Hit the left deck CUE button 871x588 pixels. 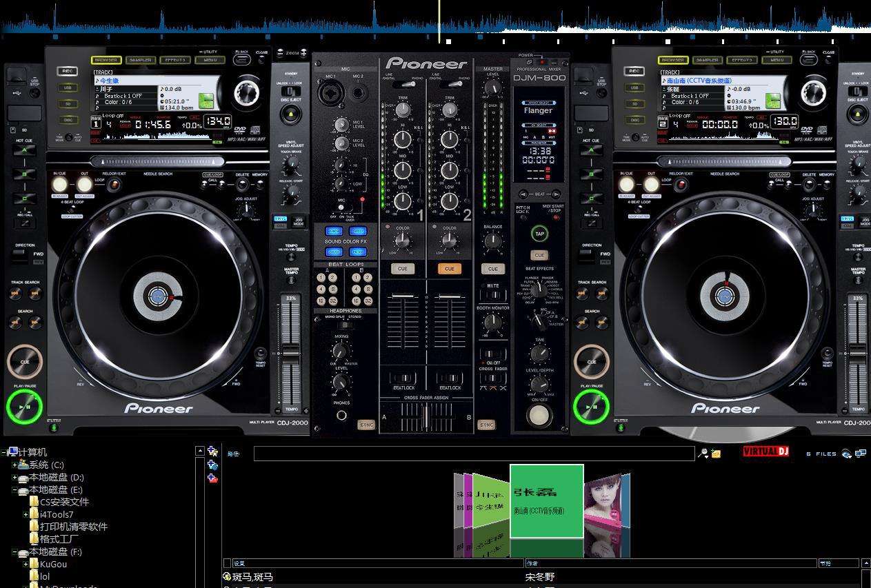click(25, 362)
